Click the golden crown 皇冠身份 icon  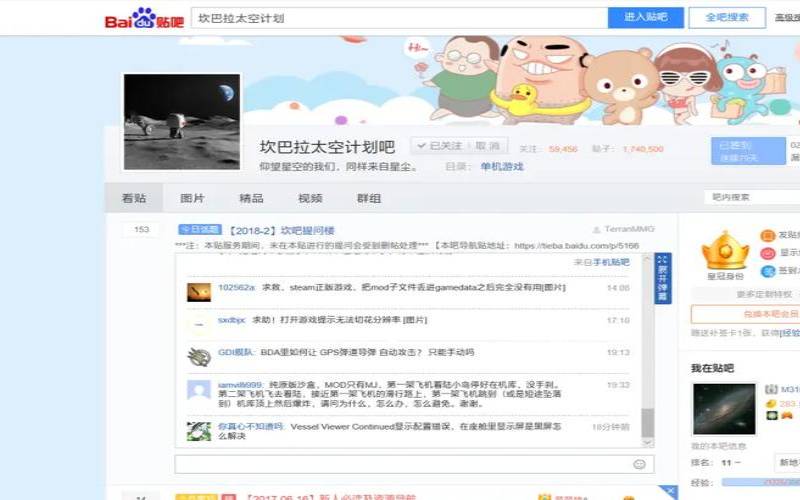(725, 251)
